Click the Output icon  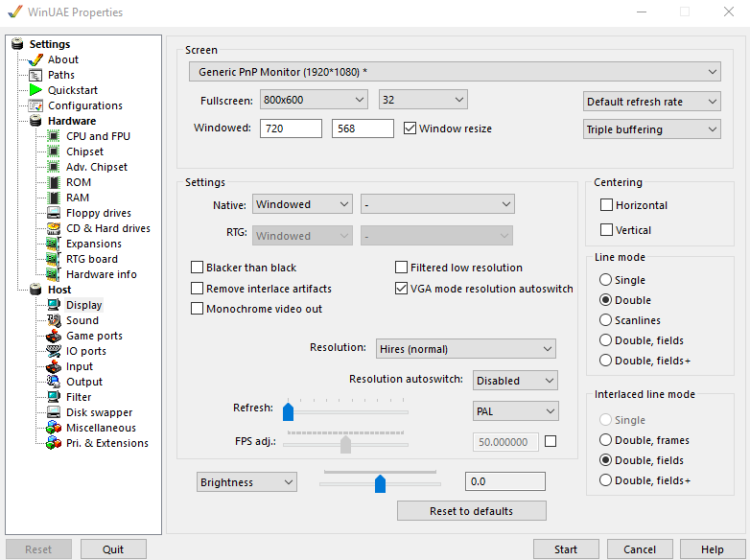[54, 382]
